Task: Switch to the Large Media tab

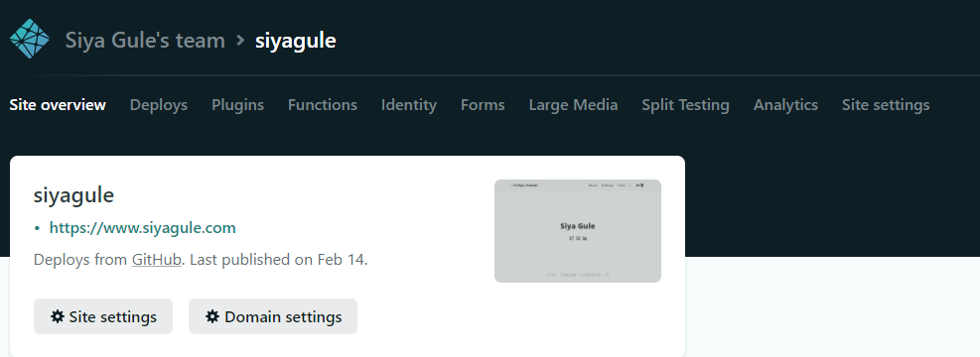Action: tap(573, 105)
